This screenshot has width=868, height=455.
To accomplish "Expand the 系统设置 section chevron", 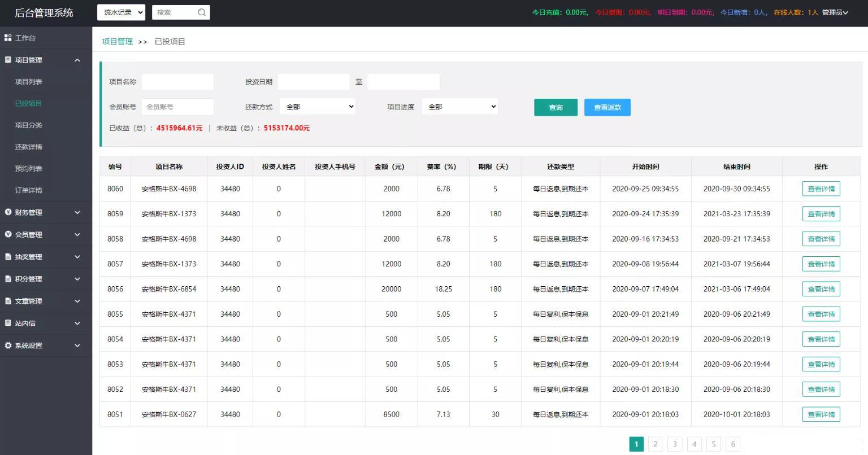I will point(77,345).
